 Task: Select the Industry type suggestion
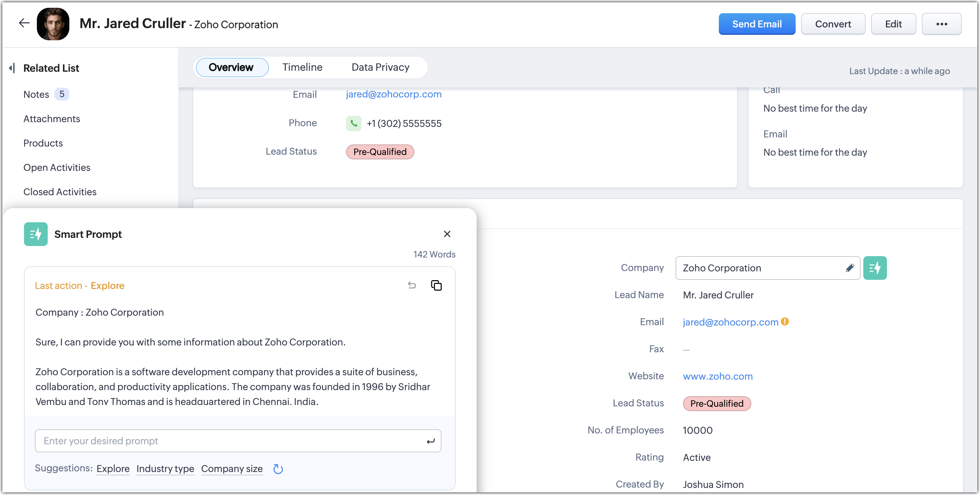click(x=165, y=468)
